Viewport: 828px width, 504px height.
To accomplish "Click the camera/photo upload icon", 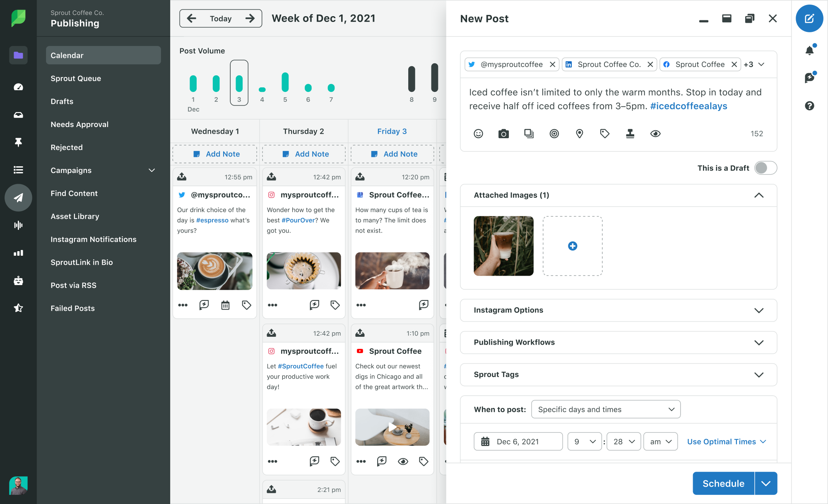I will (x=503, y=133).
